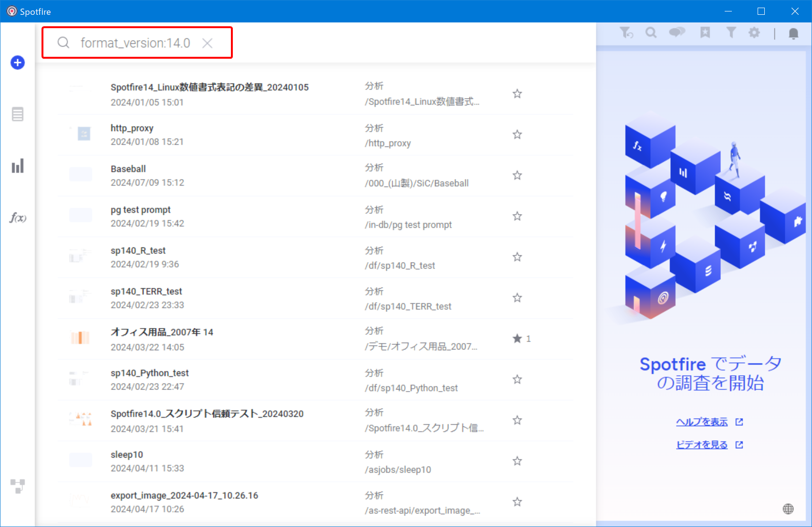The width and height of the screenshot is (812, 527).
Task: Open the bar chart visualizations icon
Action: [x=18, y=166]
